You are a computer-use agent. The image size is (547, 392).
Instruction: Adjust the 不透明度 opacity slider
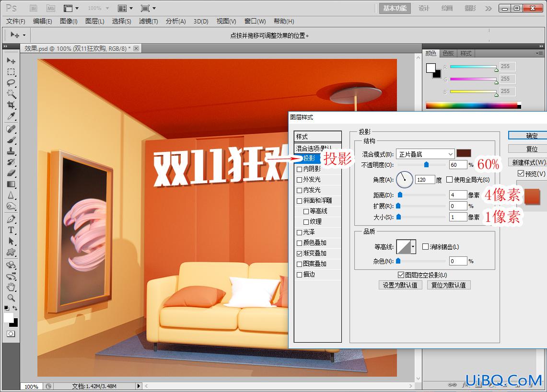click(x=426, y=165)
